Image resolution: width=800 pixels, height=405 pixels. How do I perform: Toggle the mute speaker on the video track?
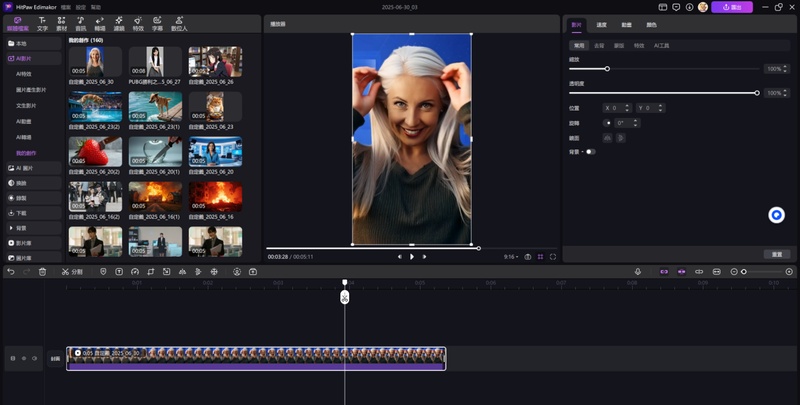[34, 359]
